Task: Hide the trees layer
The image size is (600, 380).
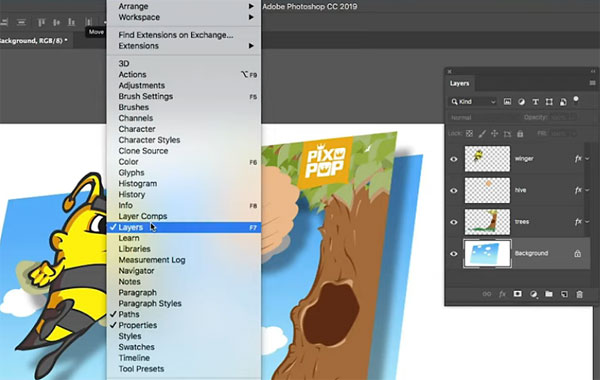Action: point(454,222)
